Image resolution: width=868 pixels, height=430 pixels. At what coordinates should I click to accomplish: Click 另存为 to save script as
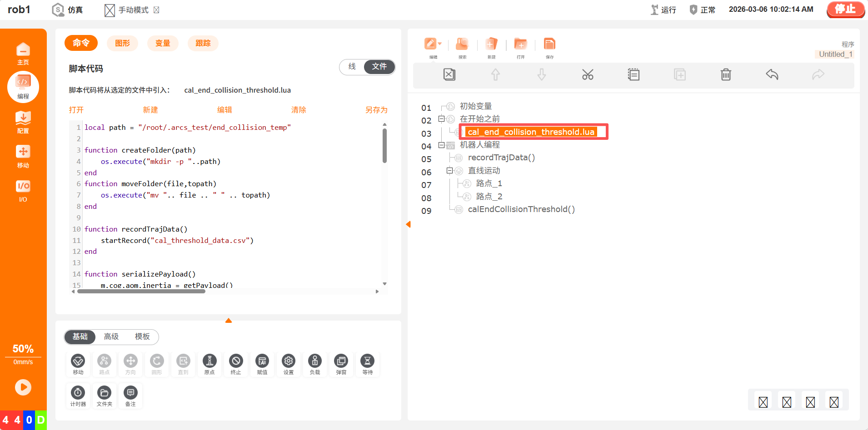point(376,110)
